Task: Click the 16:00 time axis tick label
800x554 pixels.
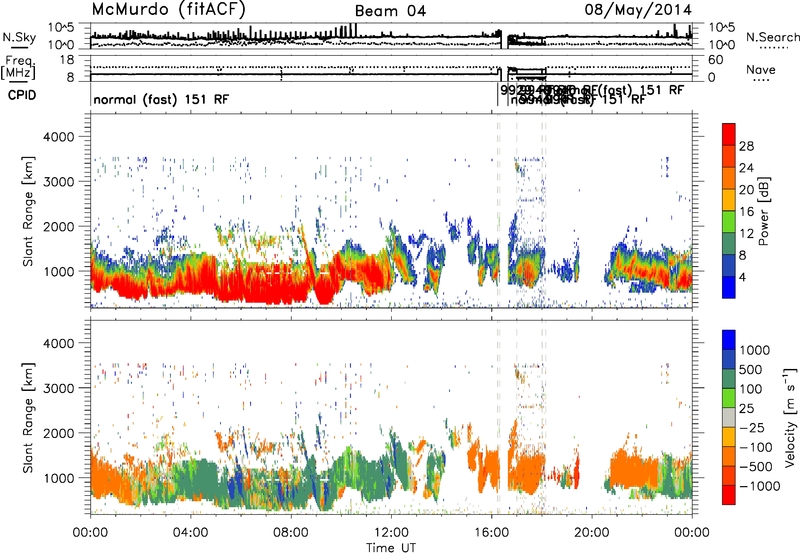Action: click(x=491, y=533)
